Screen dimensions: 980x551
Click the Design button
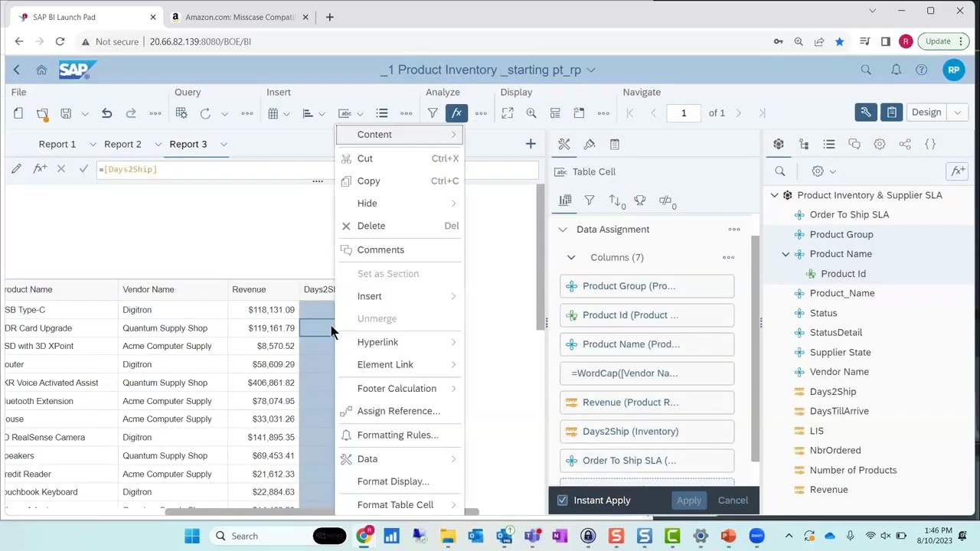click(x=926, y=112)
